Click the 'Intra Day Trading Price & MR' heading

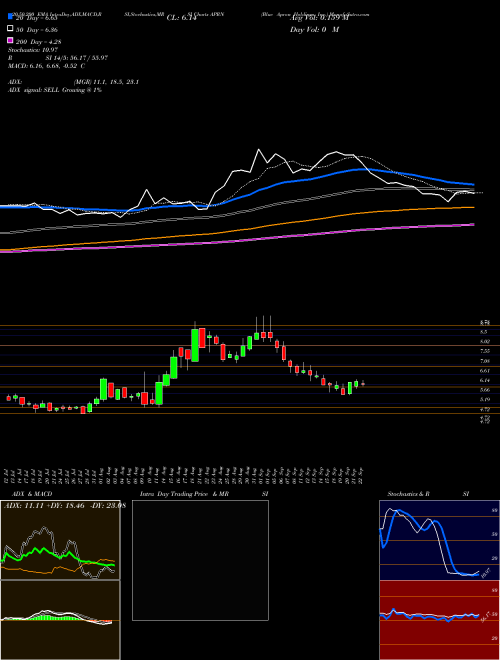pos(184,494)
